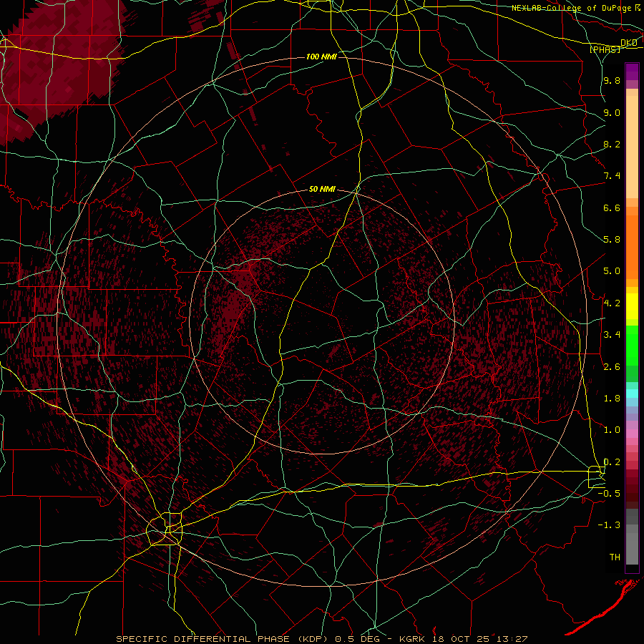Image resolution: width=644 pixels, height=644 pixels.
Task: Click the 50 NMI range ring label
Action: [323, 189]
